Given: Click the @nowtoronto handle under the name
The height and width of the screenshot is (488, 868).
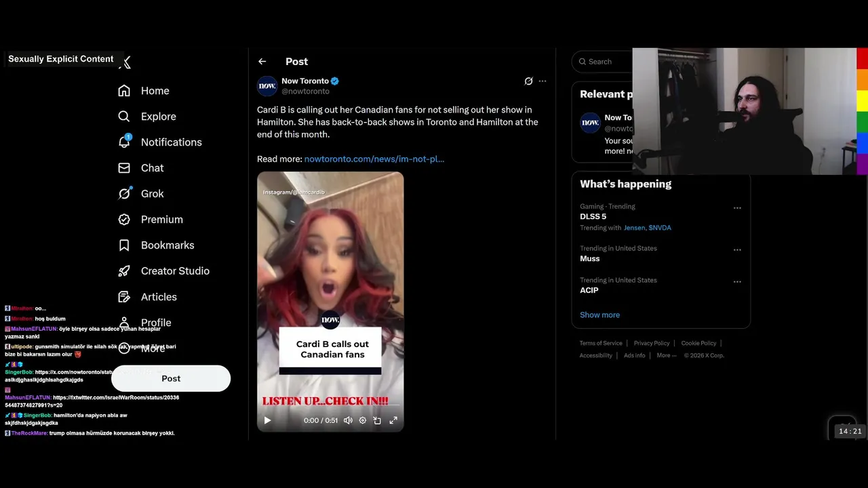Looking at the screenshot, I should pos(305,91).
